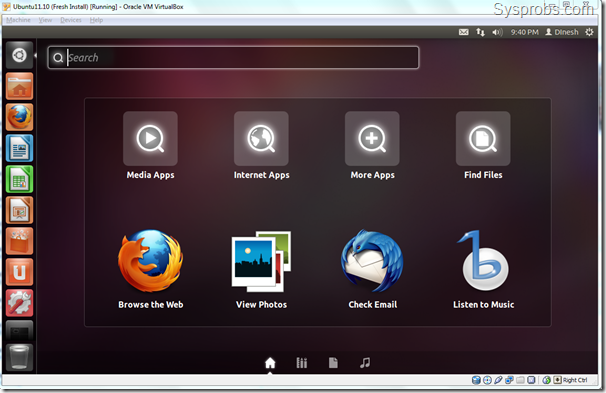
Task: Click the VirtualBox optical disc status icon
Action: [487, 380]
